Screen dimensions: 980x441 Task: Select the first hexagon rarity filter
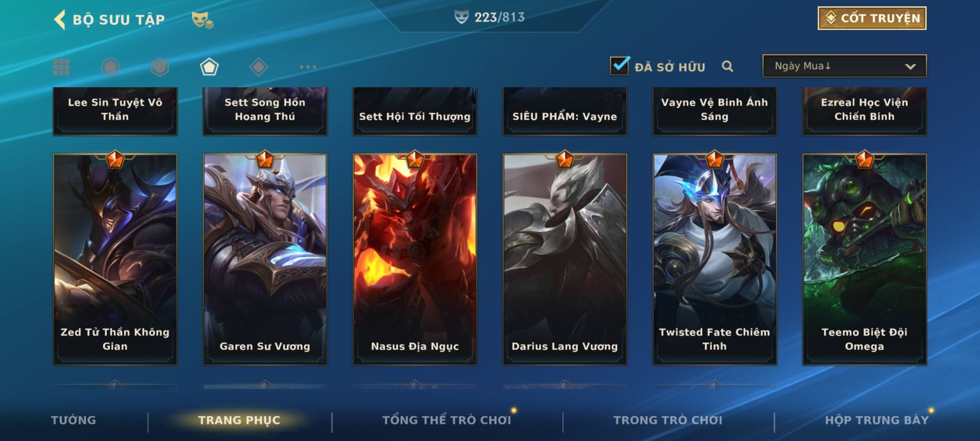point(110,67)
